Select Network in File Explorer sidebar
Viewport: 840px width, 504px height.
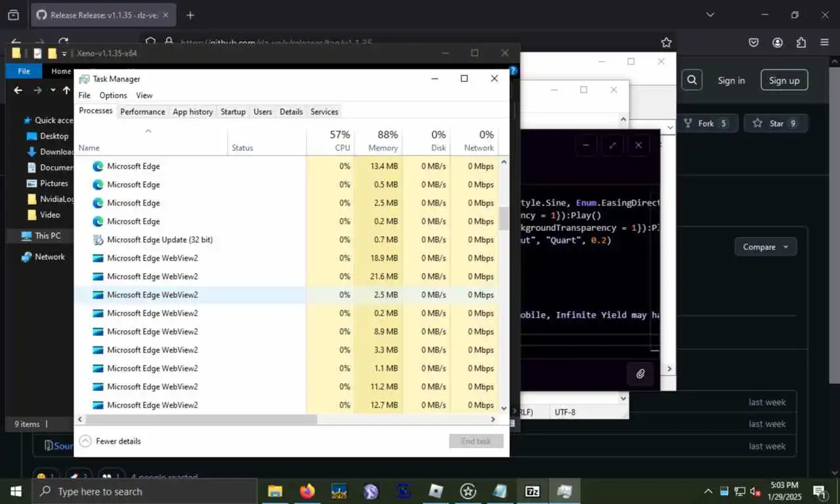tap(43, 257)
